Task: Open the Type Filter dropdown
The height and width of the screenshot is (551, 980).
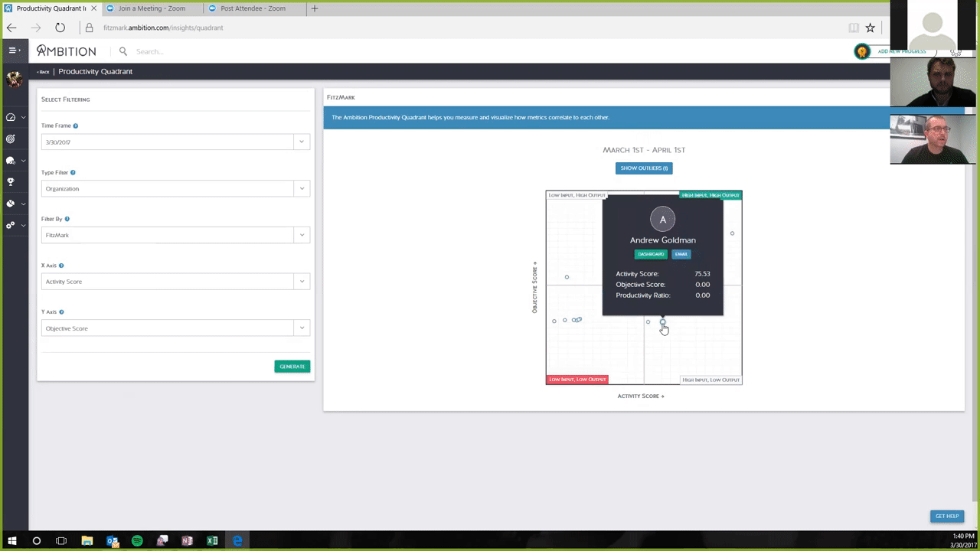Action: 175,188
